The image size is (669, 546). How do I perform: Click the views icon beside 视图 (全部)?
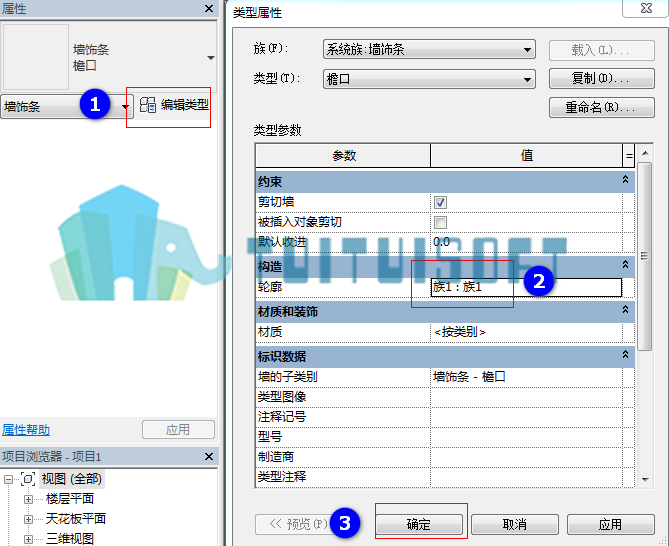(x=28, y=479)
